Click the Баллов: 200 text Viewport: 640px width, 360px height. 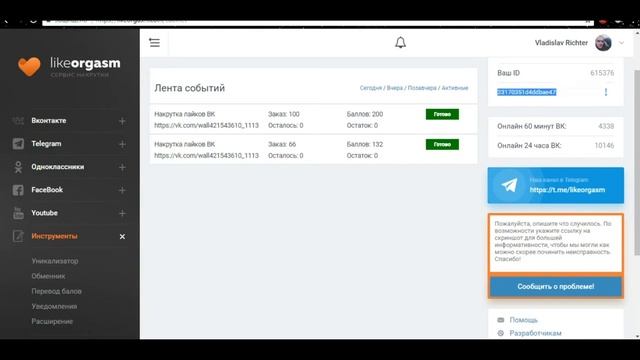pyautogui.click(x=365, y=114)
